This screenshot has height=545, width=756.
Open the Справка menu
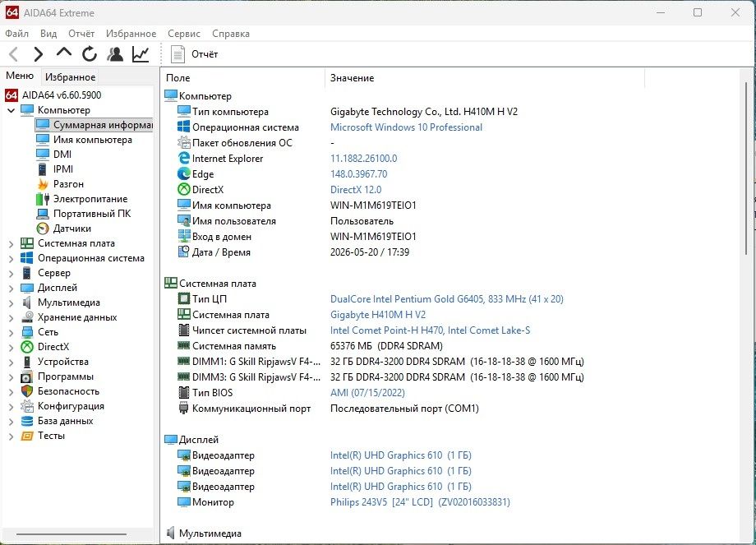[230, 34]
